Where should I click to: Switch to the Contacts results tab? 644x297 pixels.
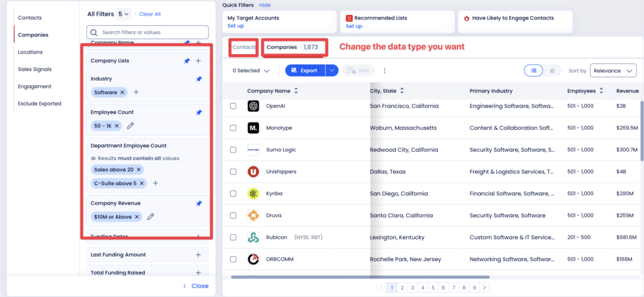pyautogui.click(x=244, y=47)
